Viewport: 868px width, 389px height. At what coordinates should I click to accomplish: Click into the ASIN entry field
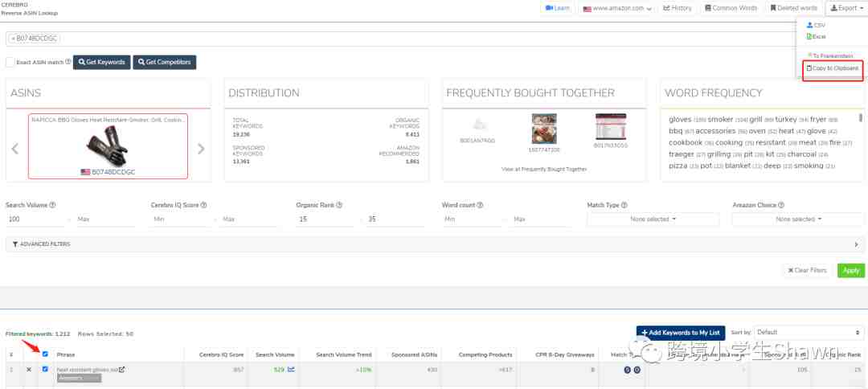click(426, 39)
